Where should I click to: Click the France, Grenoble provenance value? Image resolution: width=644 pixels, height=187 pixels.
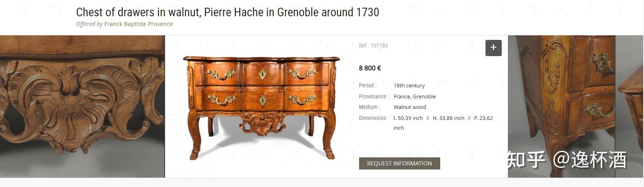point(415,96)
